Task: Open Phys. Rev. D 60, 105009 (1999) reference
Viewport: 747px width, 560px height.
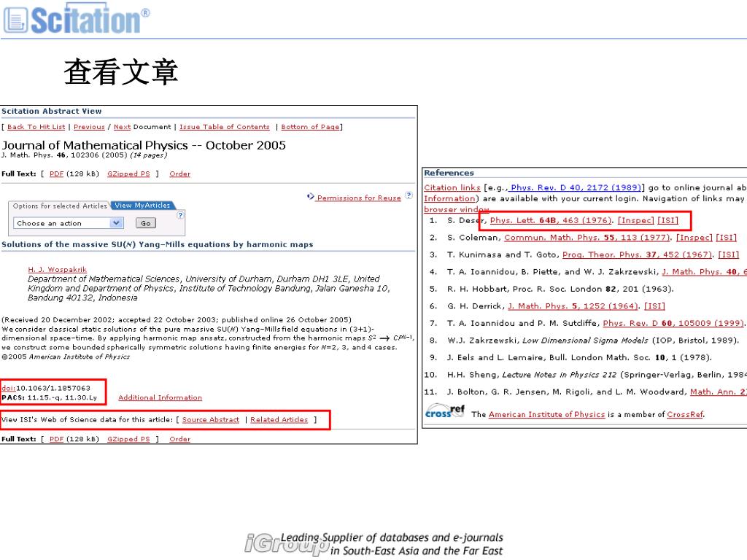Action: coord(673,323)
